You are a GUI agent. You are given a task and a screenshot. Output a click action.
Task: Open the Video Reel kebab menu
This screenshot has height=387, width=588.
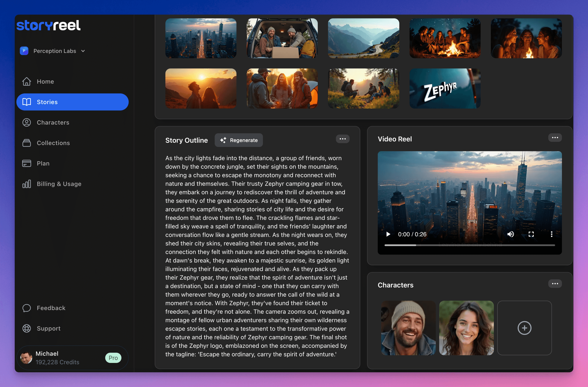[555, 138]
